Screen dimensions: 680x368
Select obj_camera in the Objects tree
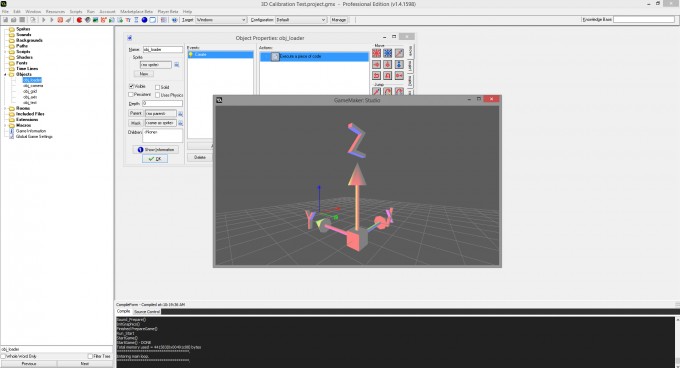(x=33, y=86)
